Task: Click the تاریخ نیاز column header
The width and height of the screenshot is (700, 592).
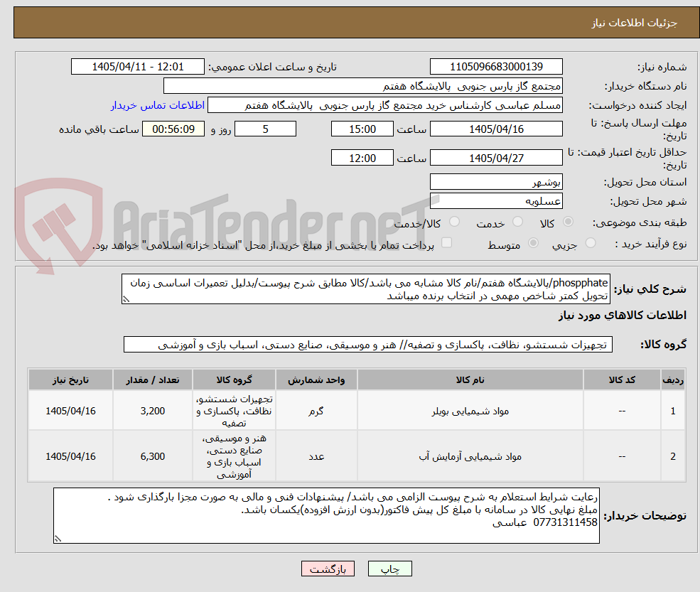Action: pos(70,380)
